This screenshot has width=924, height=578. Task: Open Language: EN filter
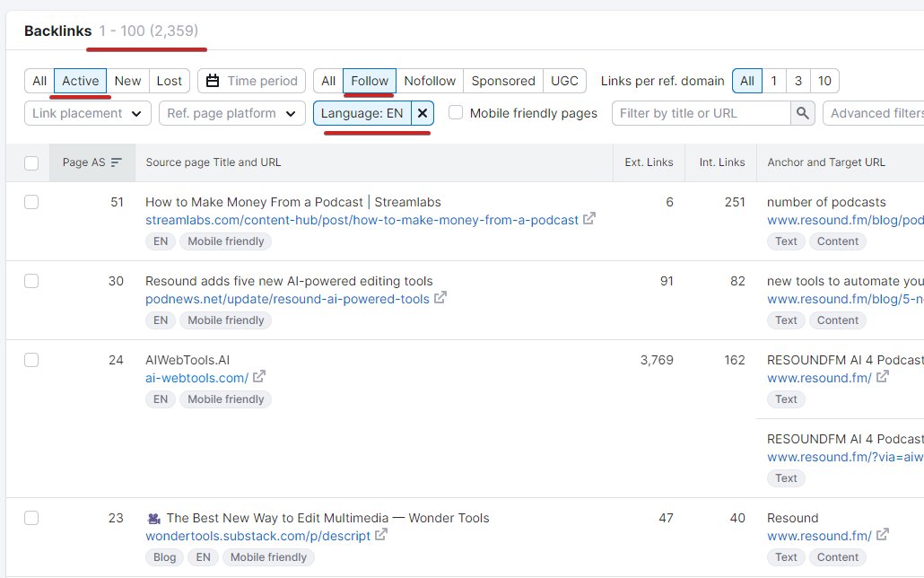point(362,113)
